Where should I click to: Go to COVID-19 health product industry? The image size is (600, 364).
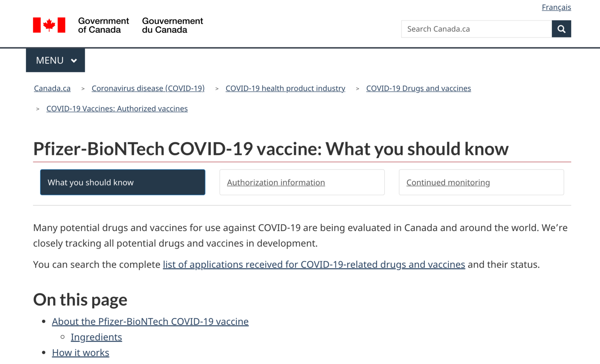285,88
